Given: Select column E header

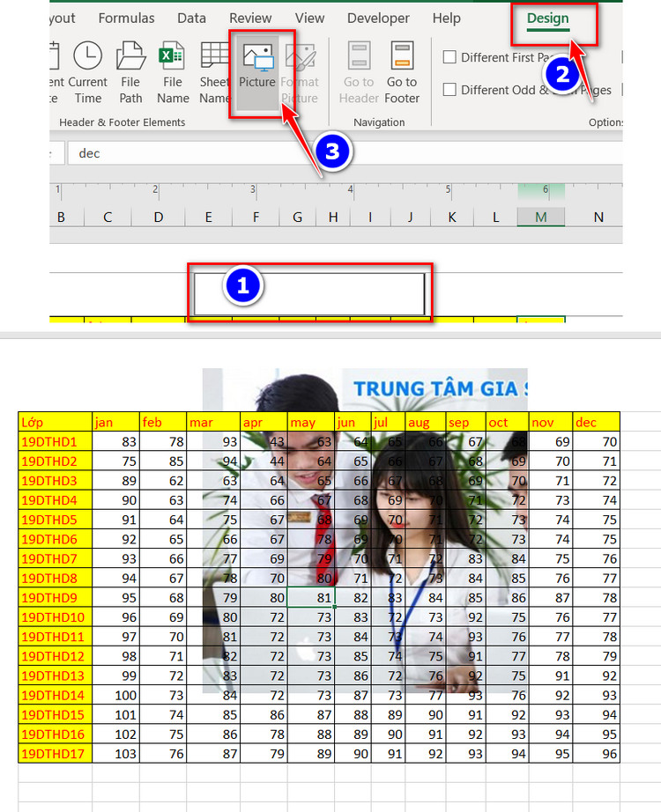Looking at the screenshot, I should (208, 217).
